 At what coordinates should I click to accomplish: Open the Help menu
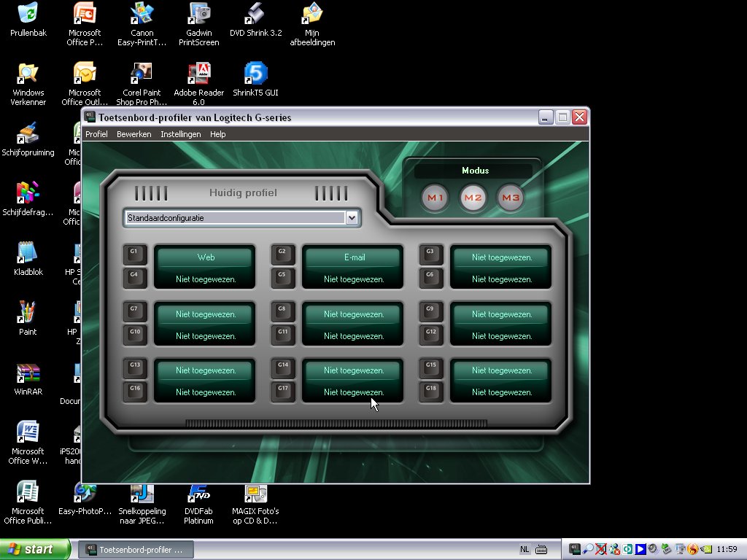[x=217, y=134]
